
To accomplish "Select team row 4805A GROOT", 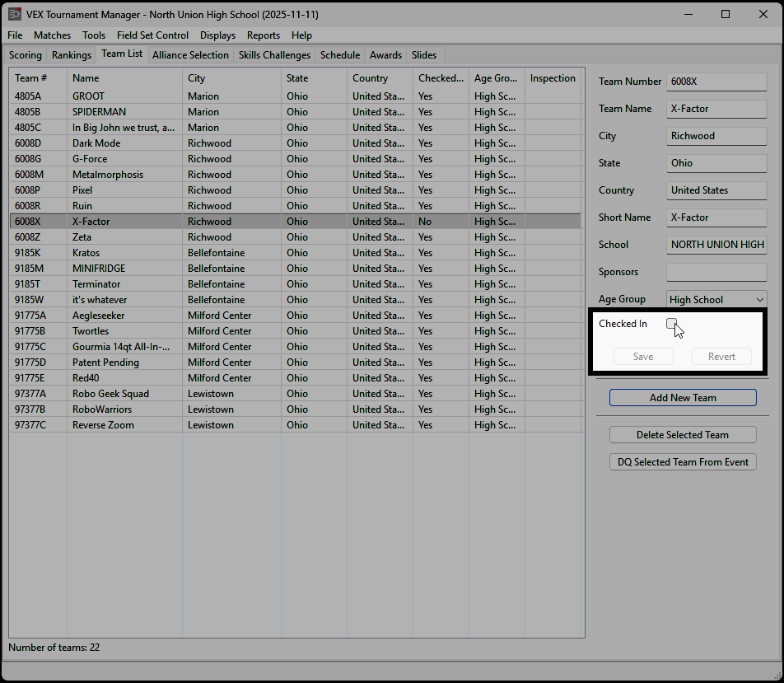I will (296, 96).
